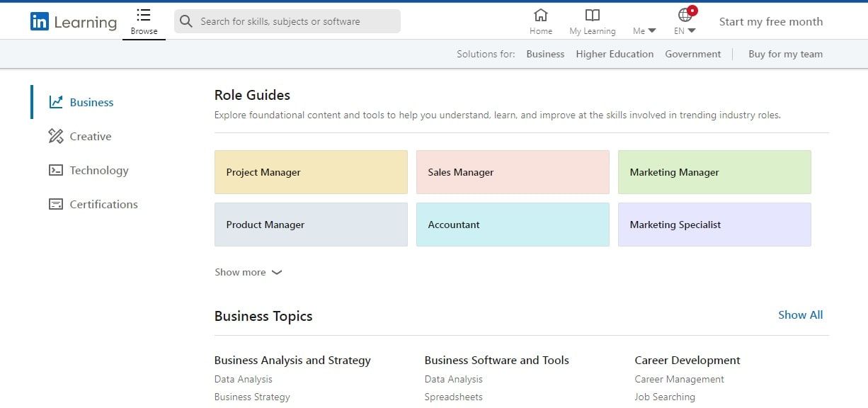Open Business solutions link

pos(545,54)
